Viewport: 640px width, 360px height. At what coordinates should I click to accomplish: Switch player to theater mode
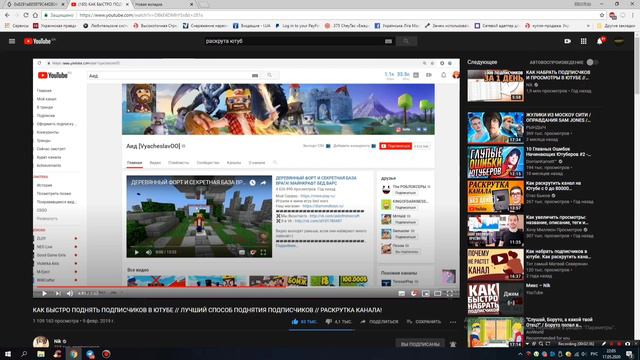[x=438, y=293]
